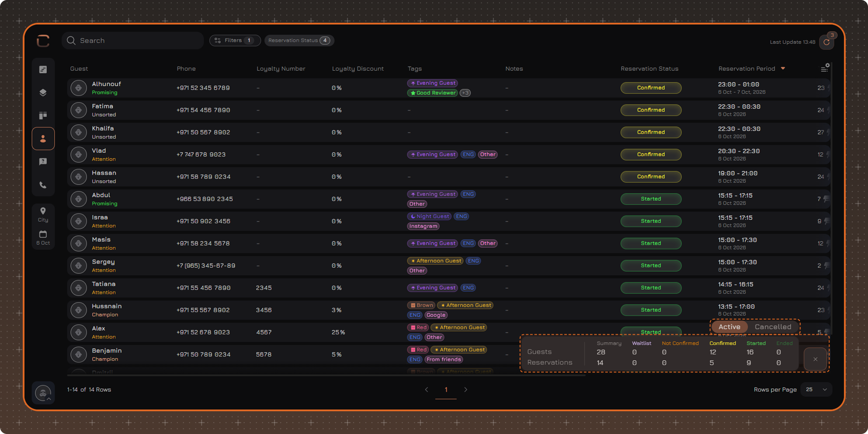Open the table column settings icon
Screen dimensions: 868x434
coord(825,68)
